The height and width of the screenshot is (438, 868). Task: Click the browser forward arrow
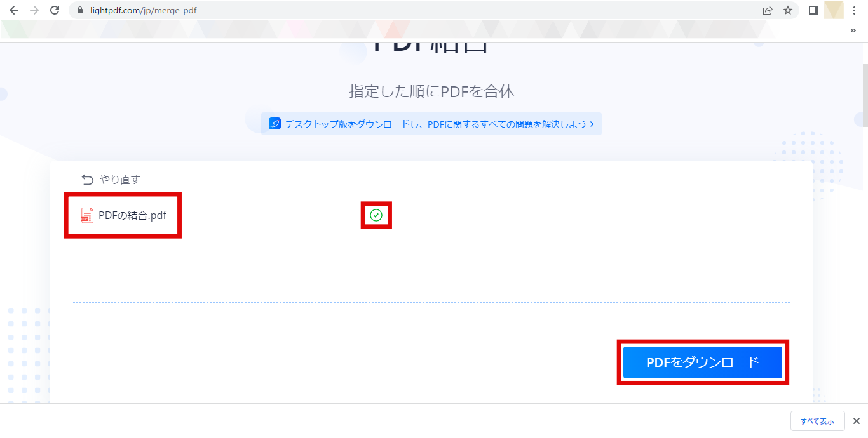[34, 10]
